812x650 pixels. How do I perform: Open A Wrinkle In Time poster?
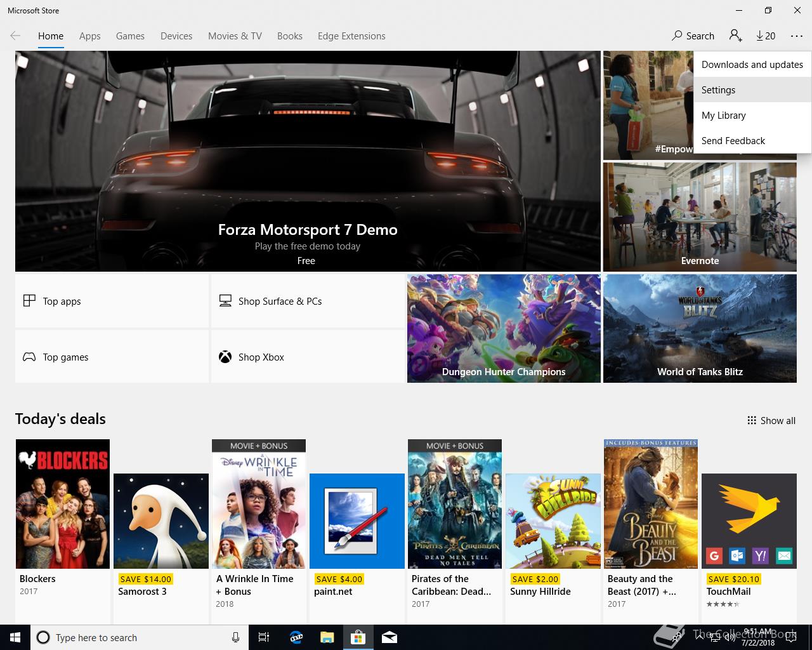point(259,504)
